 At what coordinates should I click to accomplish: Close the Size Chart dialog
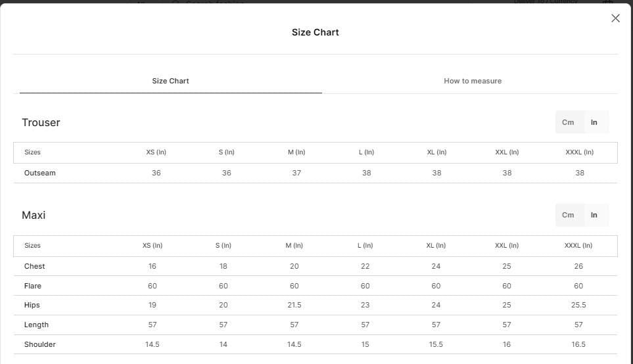coord(615,18)
